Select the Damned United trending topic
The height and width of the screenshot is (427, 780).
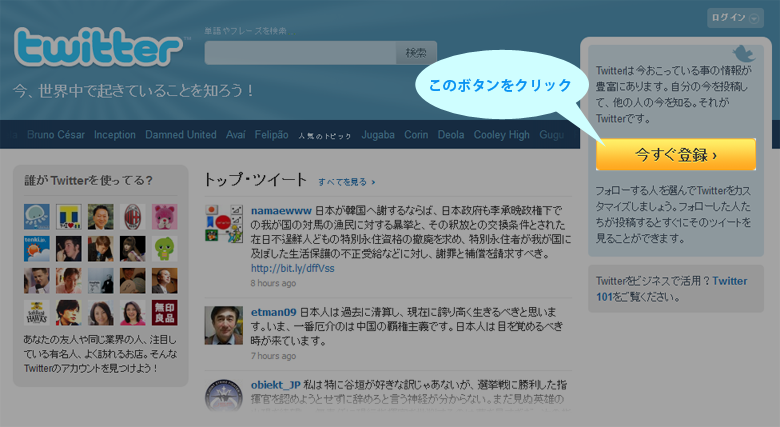click(x=181, y=135)
